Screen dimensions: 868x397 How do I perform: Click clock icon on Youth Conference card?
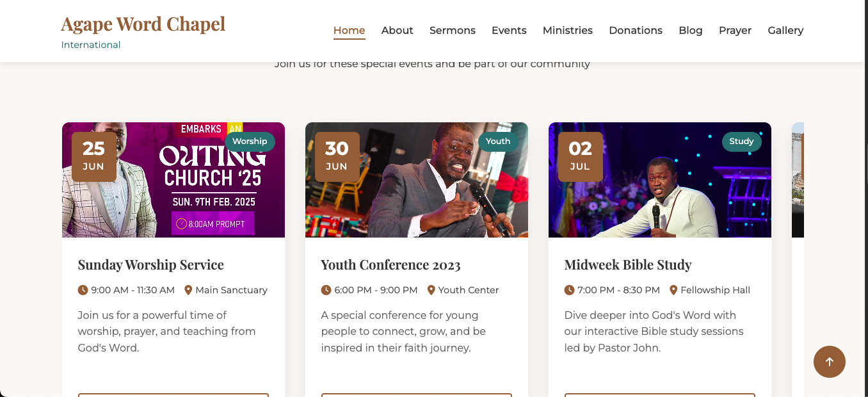point(326,290)
